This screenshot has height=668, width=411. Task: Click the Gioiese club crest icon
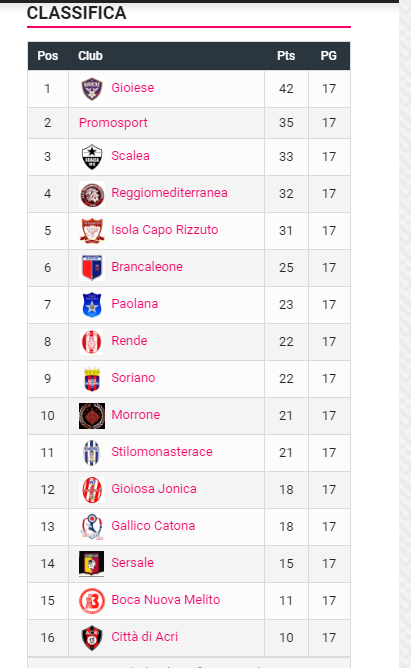tap(92, 89)
